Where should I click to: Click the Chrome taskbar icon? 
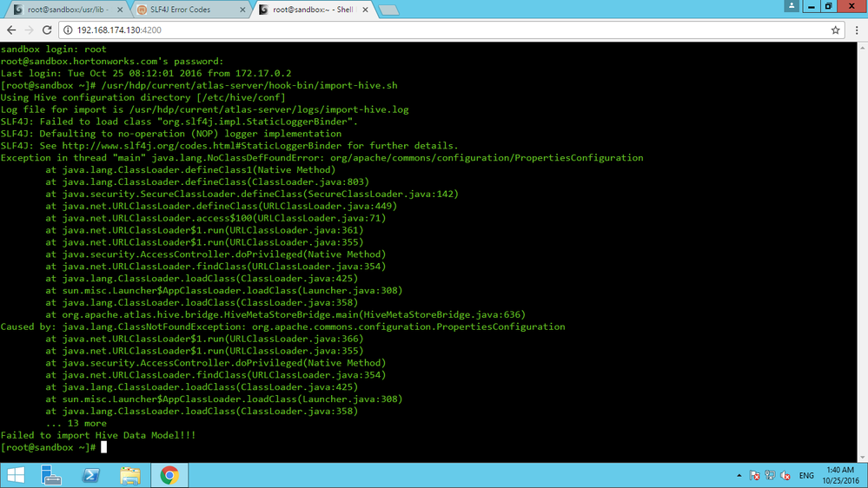coord(169,475)
